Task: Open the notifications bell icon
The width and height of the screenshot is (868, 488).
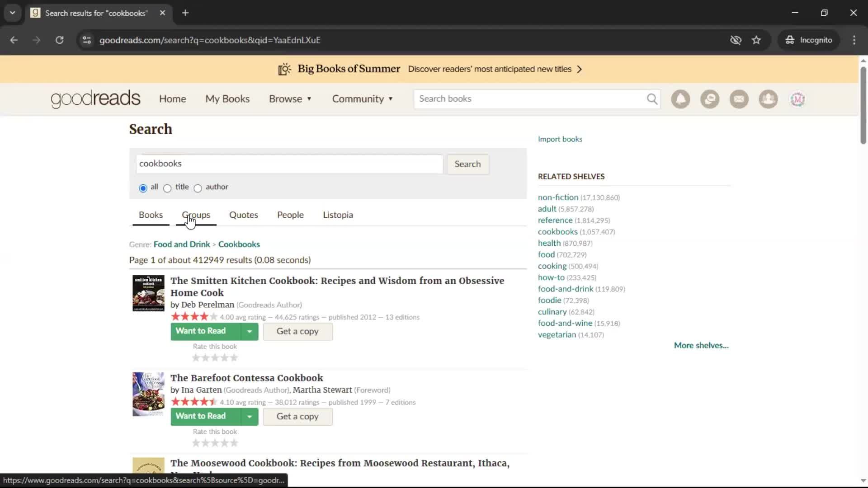Action: pos(680,99)
